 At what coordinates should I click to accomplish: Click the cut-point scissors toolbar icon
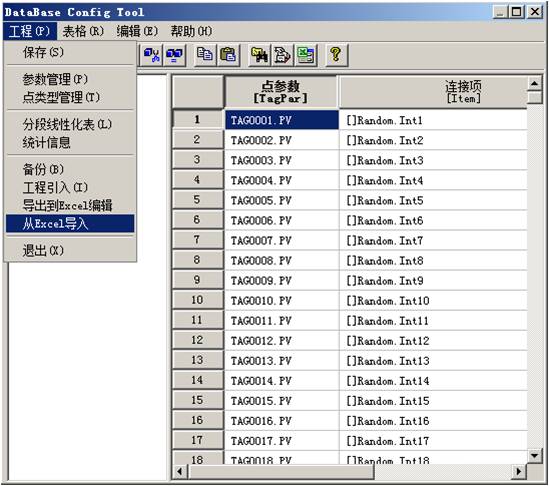point(152,55)
